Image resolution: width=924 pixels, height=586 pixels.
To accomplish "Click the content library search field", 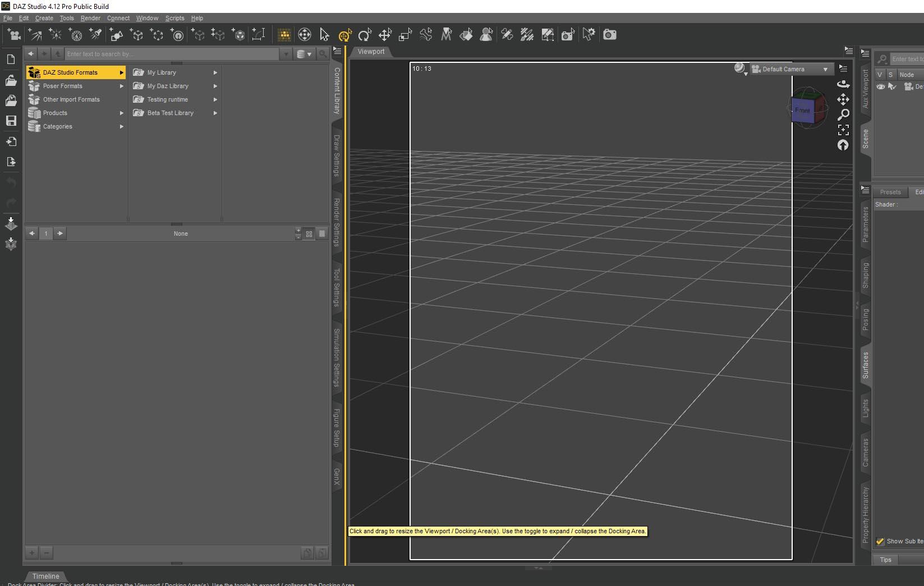I will point(171,54).
